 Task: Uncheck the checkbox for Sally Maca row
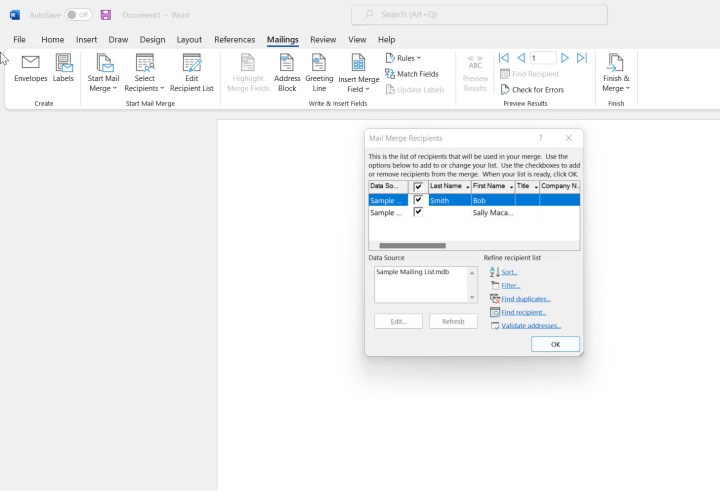(x=418, y=212)
